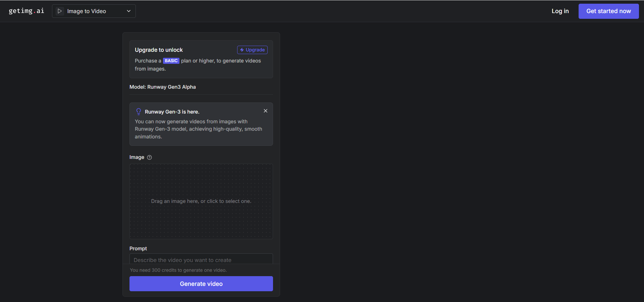Click the Runway Gen-3 is here title

coord(172,112)
